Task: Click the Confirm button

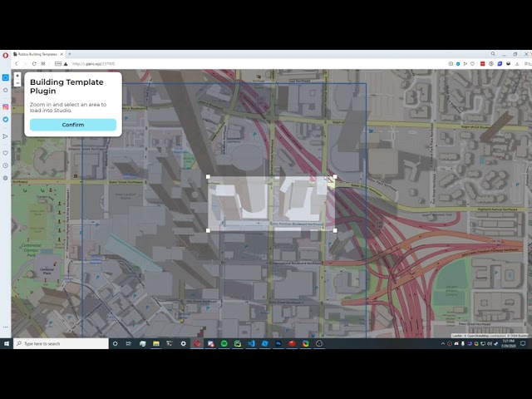Action: click(73, 125)
